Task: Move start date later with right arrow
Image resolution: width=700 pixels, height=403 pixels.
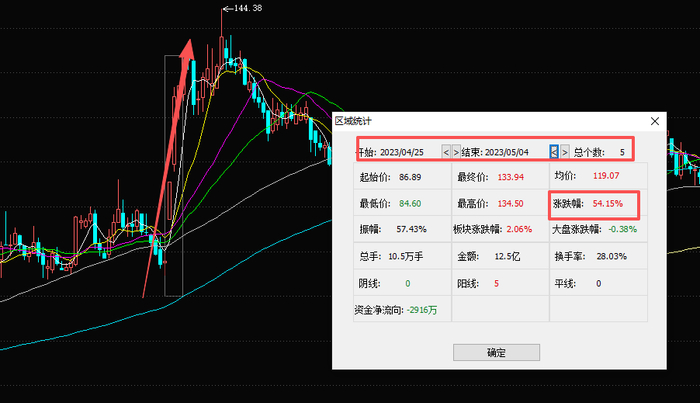Action: pos(456,152)
